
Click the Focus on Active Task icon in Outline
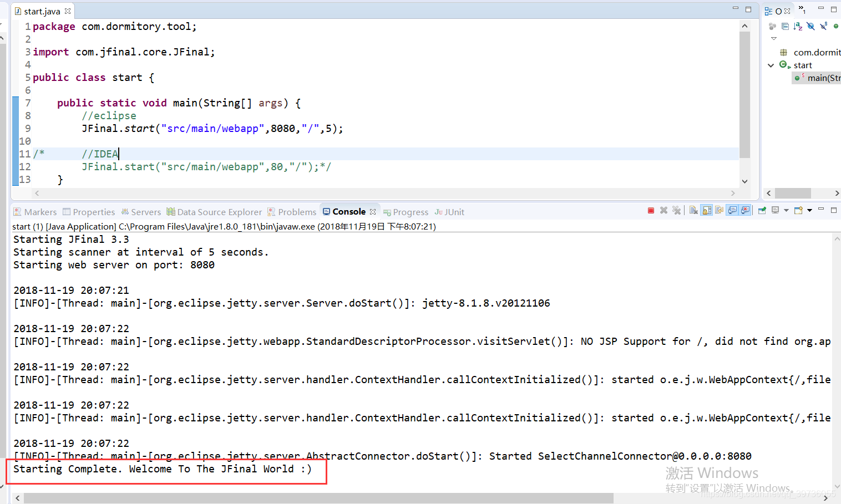tap(772, 26)
